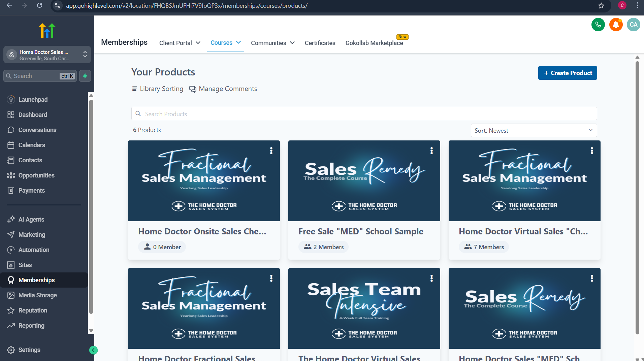644x361 pixels.
Task: Click the sidebar Search box
Action: coord(40,76)
